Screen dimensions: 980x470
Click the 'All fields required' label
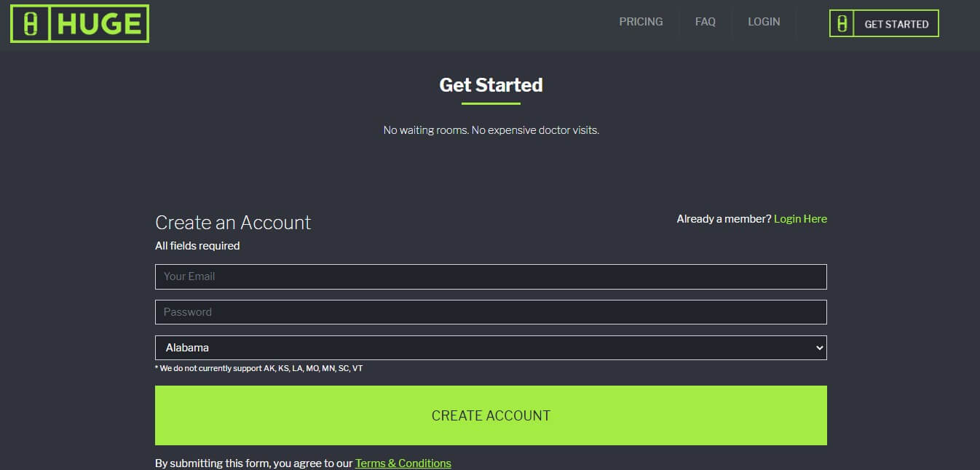(197, 246)
